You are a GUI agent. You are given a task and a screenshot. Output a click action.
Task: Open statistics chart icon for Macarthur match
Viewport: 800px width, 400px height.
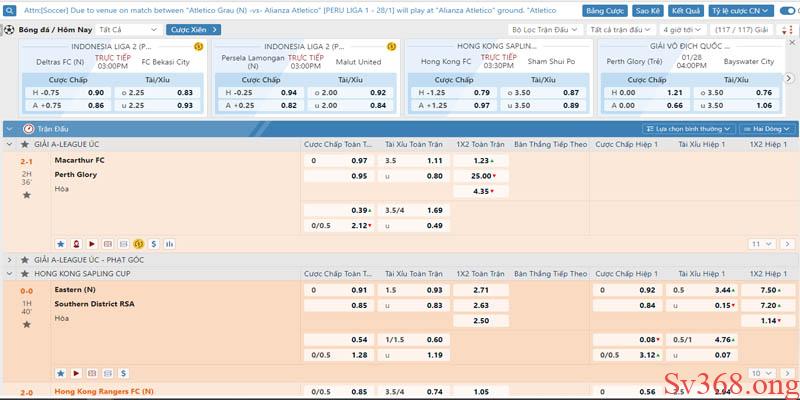coord(170,243)
